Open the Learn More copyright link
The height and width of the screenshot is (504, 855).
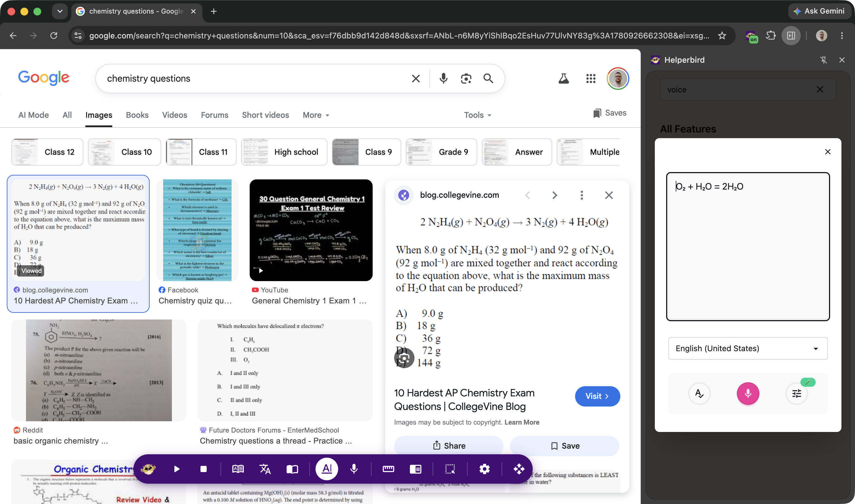click(x=522, y=422)
